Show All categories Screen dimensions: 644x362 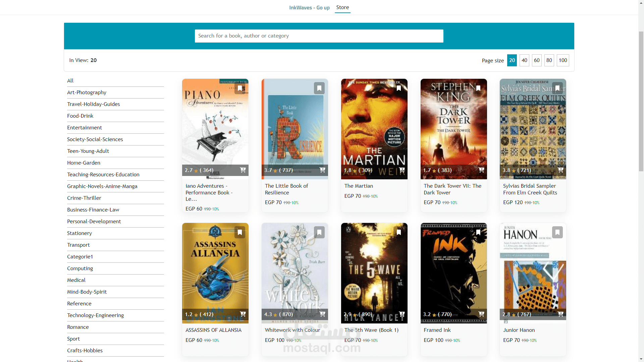pos(70,81)
